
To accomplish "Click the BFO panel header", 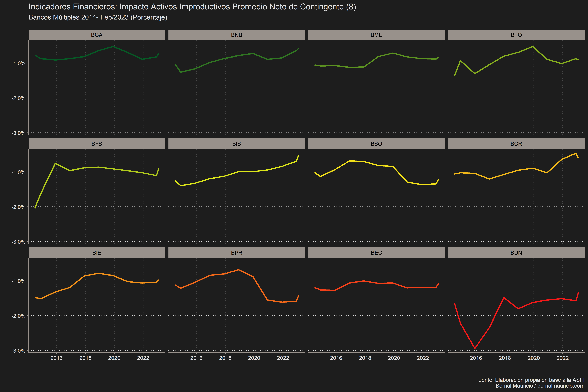I will click(516, 35).
